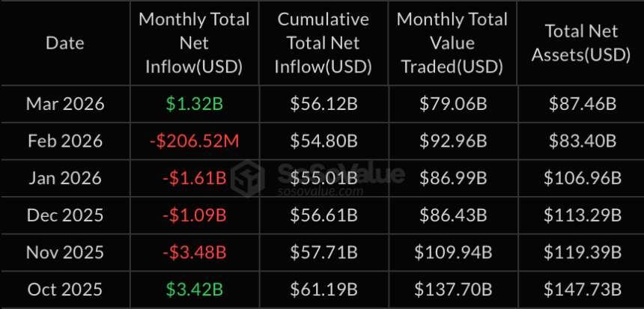Select the Oct 2025 row date
Image resolution: width=644 pixels, height=309 pixels.
click(x=64, y=287)
